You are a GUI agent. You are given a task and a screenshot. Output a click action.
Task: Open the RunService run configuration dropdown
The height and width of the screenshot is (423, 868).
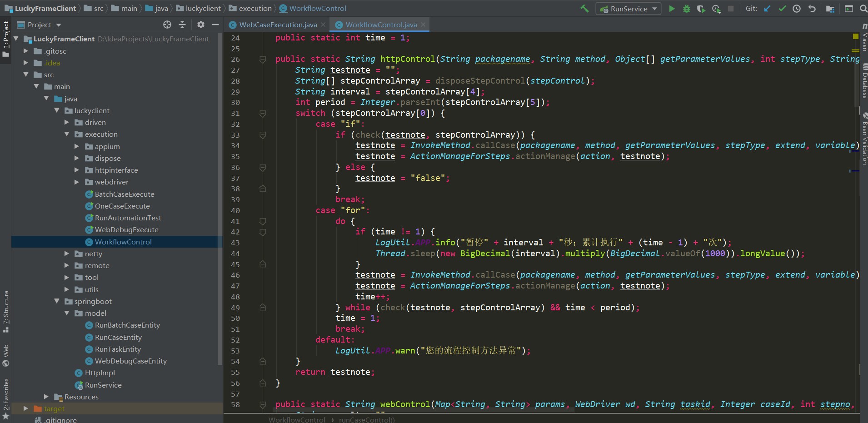tap(629, 9)
